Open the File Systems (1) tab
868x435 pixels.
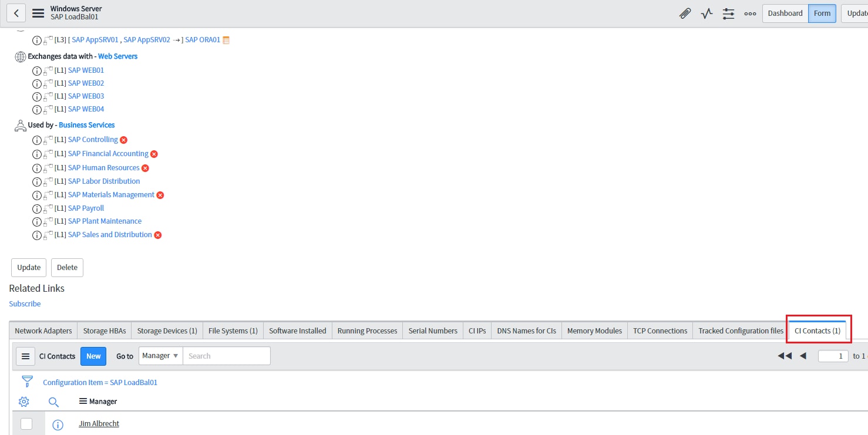(233, 331)
